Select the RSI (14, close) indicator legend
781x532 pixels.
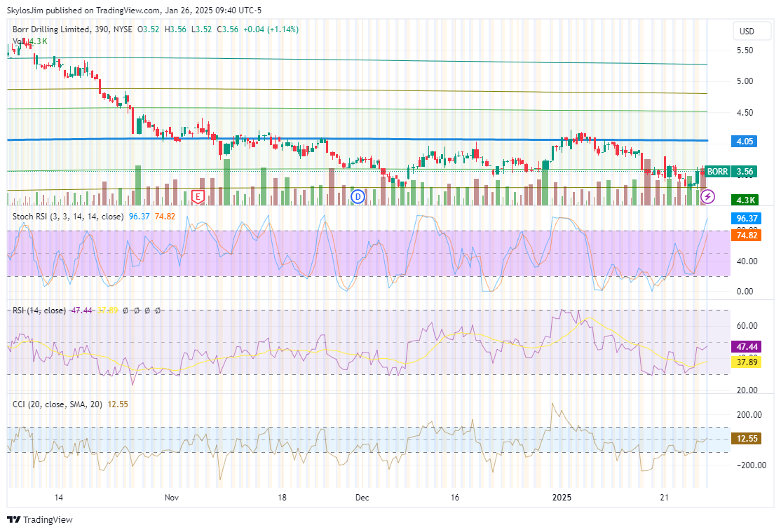tap(39, 311)
